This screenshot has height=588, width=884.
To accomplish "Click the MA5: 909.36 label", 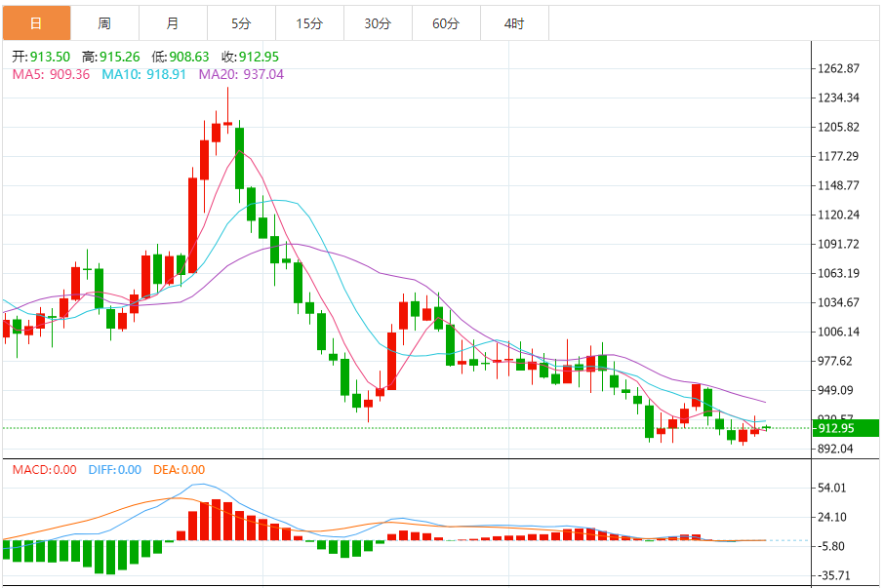I will point(52,74).
